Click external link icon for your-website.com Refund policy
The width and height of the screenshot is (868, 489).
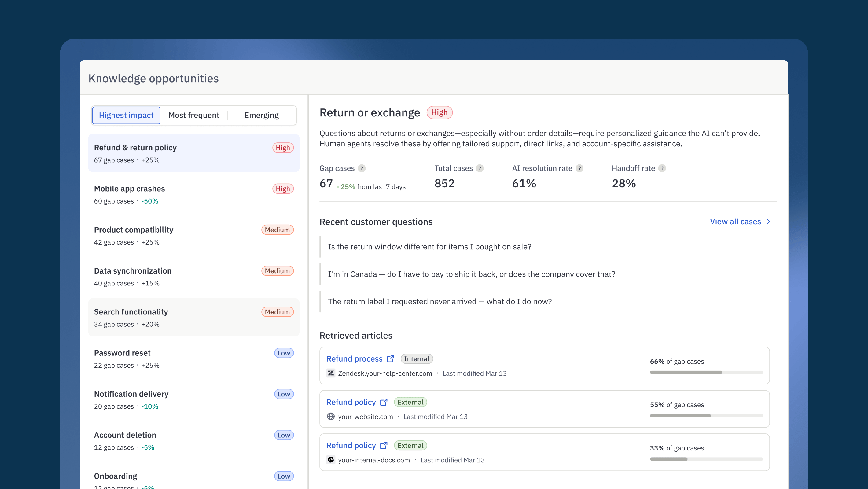pyautogui.click(x=384, y=402)
